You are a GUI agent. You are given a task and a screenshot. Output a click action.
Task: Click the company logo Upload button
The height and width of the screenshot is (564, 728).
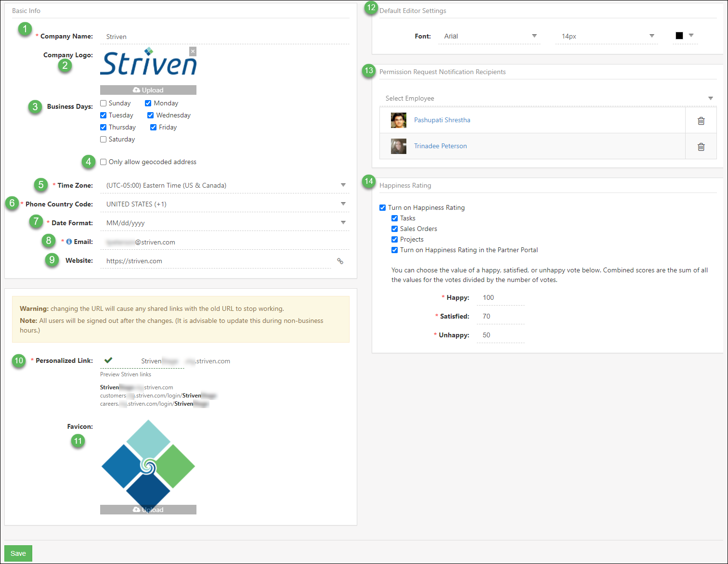148,90
